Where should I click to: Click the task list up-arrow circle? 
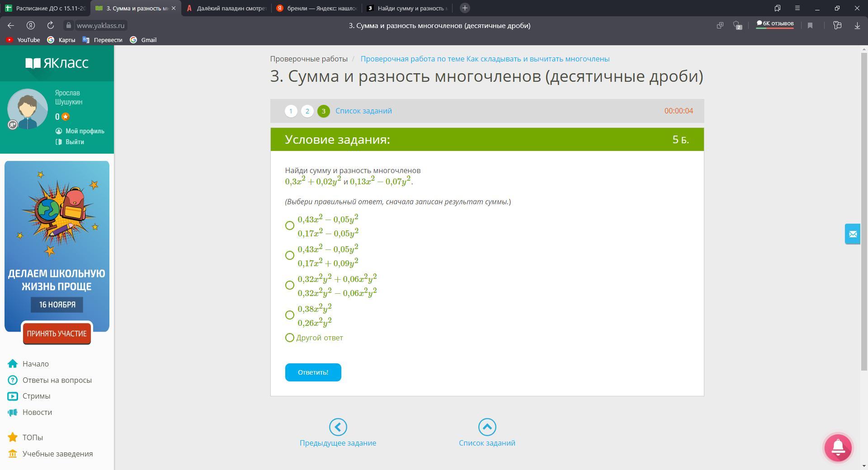coord(487,427)
